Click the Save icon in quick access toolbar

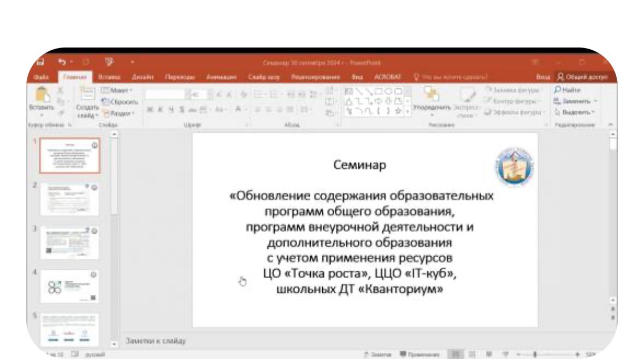coord(40,62)
